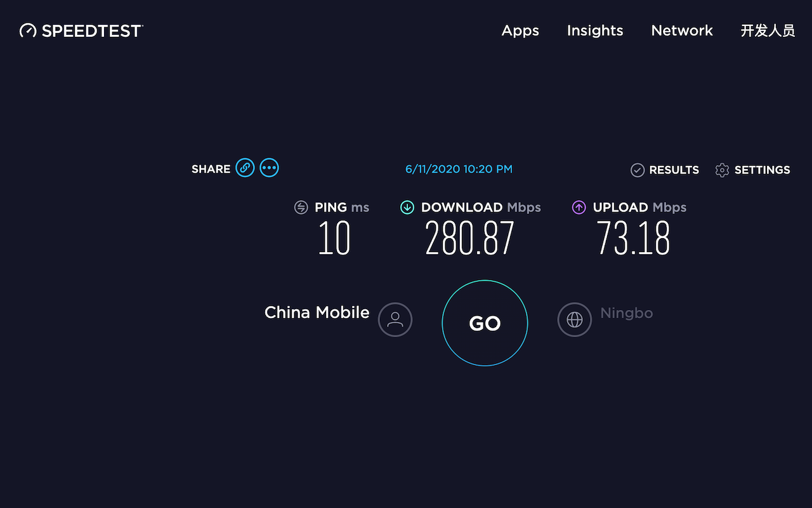Open the Apps menu item
Screen dimensions: 812x508
520,30
